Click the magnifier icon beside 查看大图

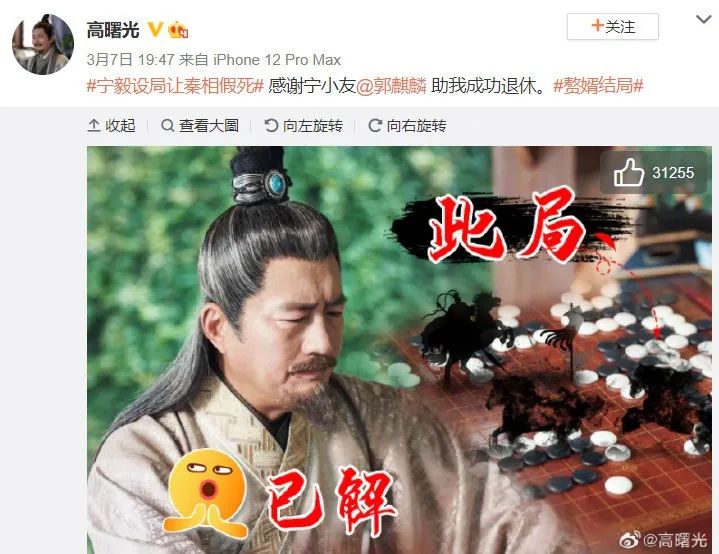tap(167, 125)
